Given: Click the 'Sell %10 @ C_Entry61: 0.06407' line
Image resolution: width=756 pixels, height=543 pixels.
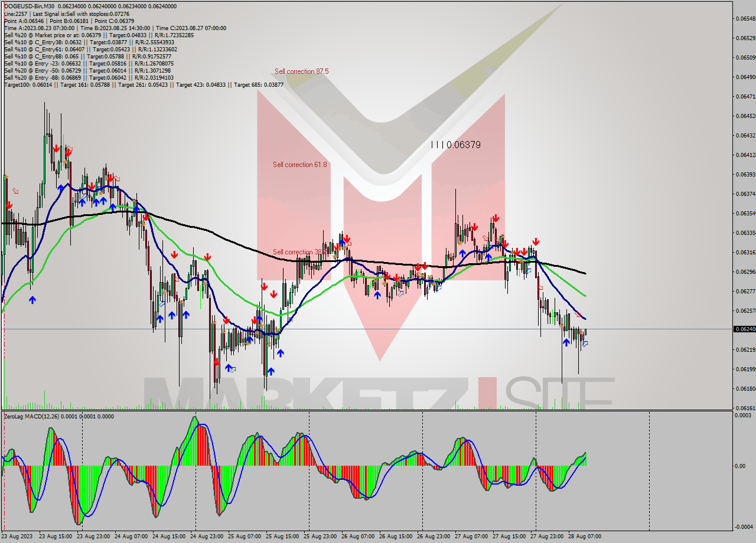Looking at the screenshot, I should coord(89,49).
